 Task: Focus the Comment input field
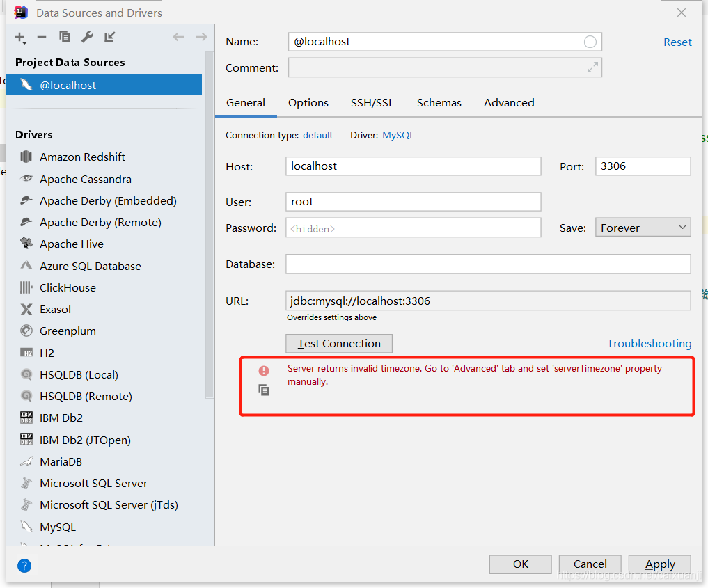[445, 67]
